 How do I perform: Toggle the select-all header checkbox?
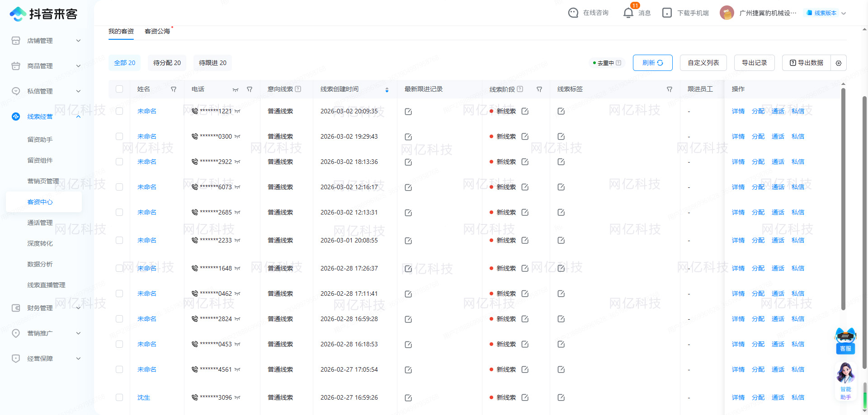[119, 89]
